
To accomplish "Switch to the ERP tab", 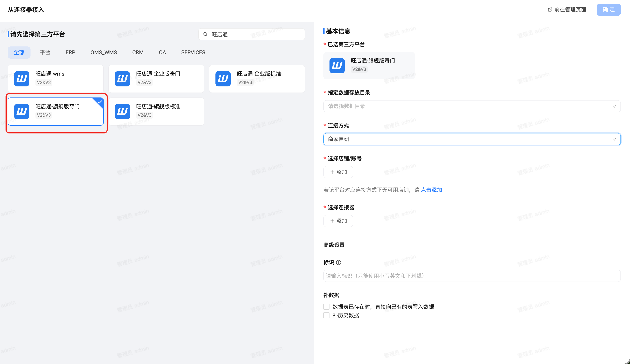I will (x=70, y=52).
